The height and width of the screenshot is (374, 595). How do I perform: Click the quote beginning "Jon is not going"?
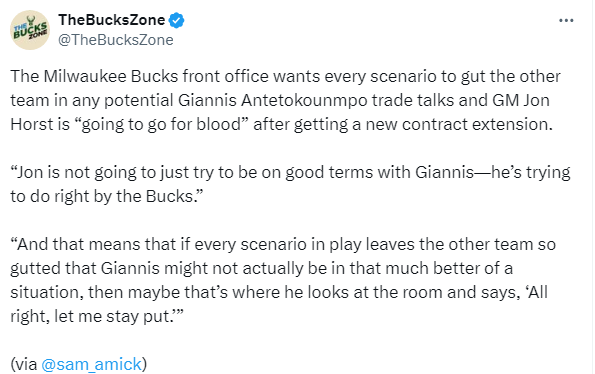pos(290,184)
